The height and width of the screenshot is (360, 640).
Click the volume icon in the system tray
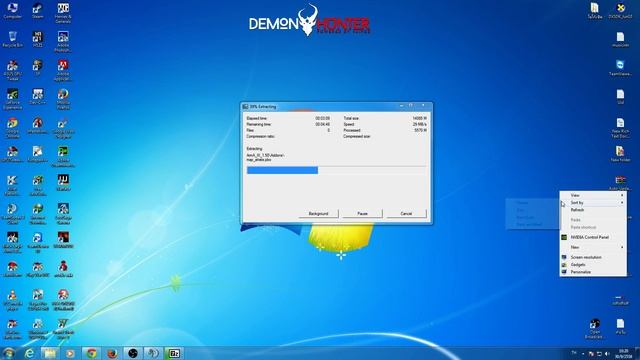point(607,353)
